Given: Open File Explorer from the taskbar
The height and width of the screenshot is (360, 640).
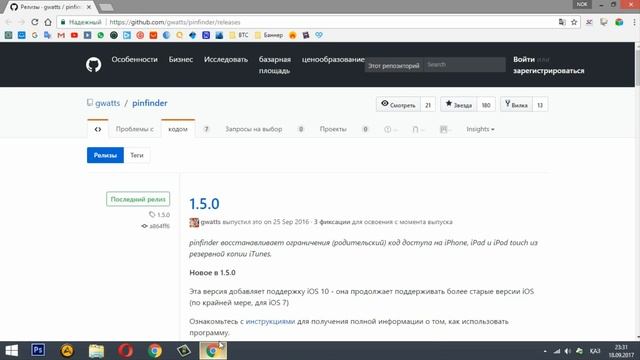Looking at the screenshot, I should [96, 351].
